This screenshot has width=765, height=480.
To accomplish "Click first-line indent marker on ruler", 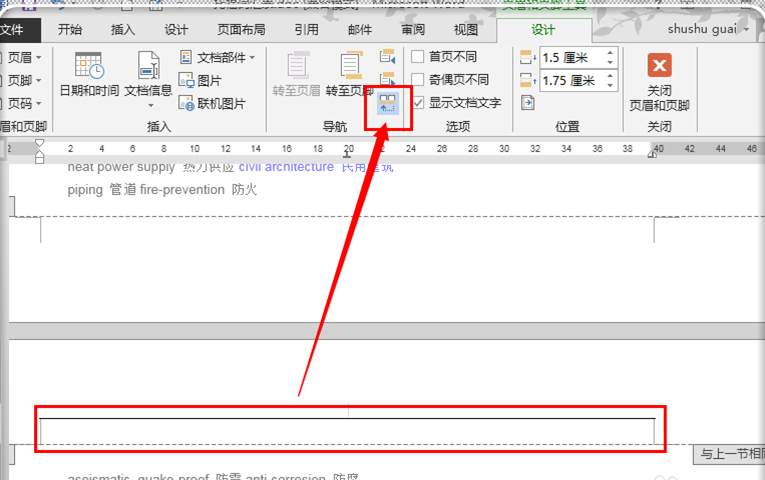I will tap(40, 144).
